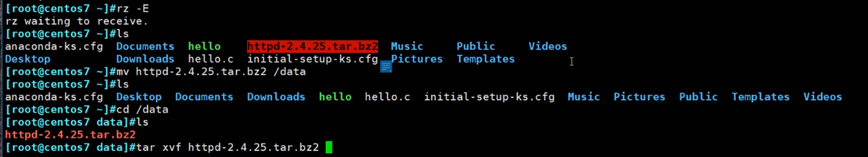Click the "mv httpd-2.4.25.tar.bz2 /data" command
868x157 pixels.
pyautogui.click(x=211, y=72)
